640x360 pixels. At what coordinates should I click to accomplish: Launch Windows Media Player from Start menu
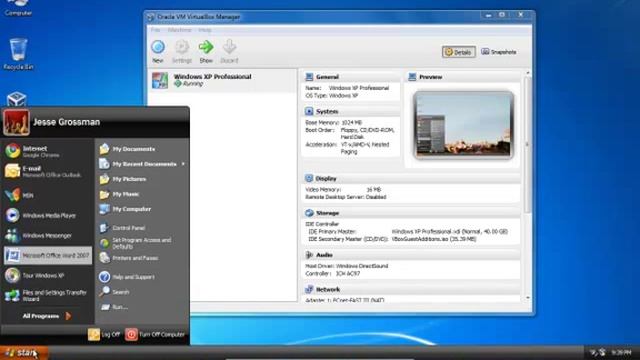point(47,215)
